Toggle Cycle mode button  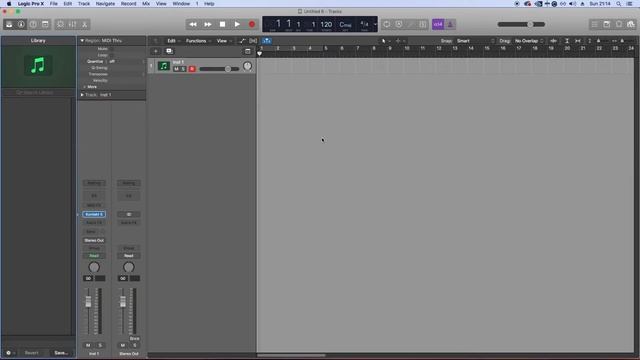[x=387, y=24]
